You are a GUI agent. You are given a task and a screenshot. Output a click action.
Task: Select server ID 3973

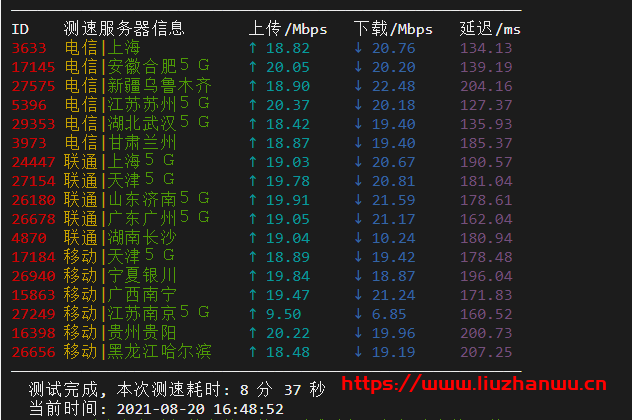click(x=29, y=143)
